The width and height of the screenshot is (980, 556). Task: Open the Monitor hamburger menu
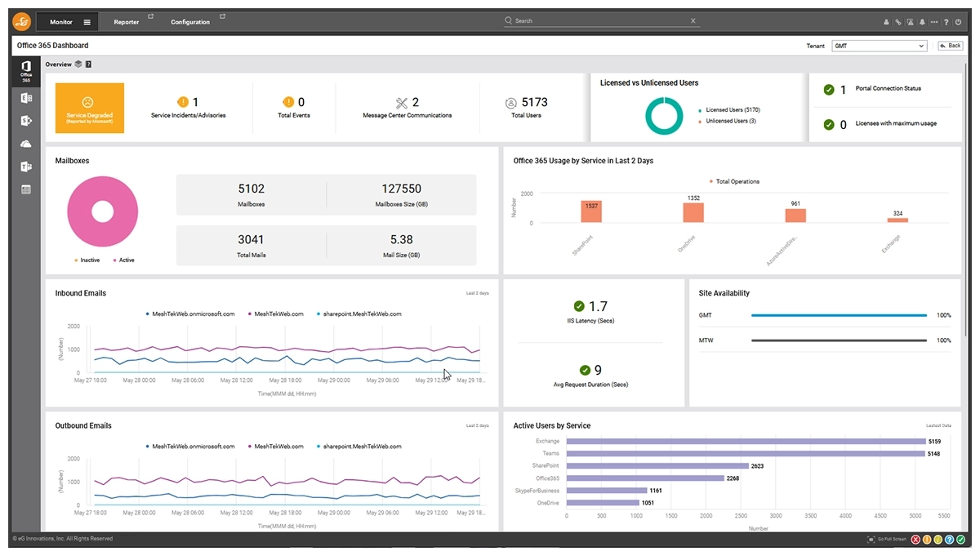87,22
